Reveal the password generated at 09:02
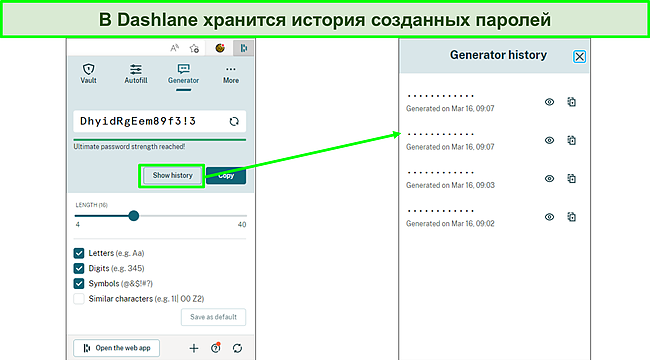 coord(549,217)
